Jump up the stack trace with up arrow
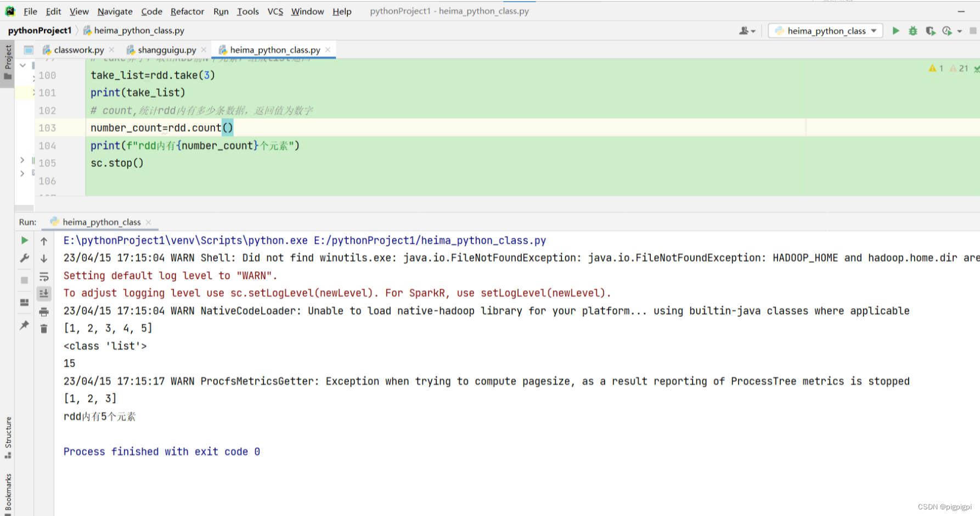This screenshot has width=980, height=516. [44, 240]
